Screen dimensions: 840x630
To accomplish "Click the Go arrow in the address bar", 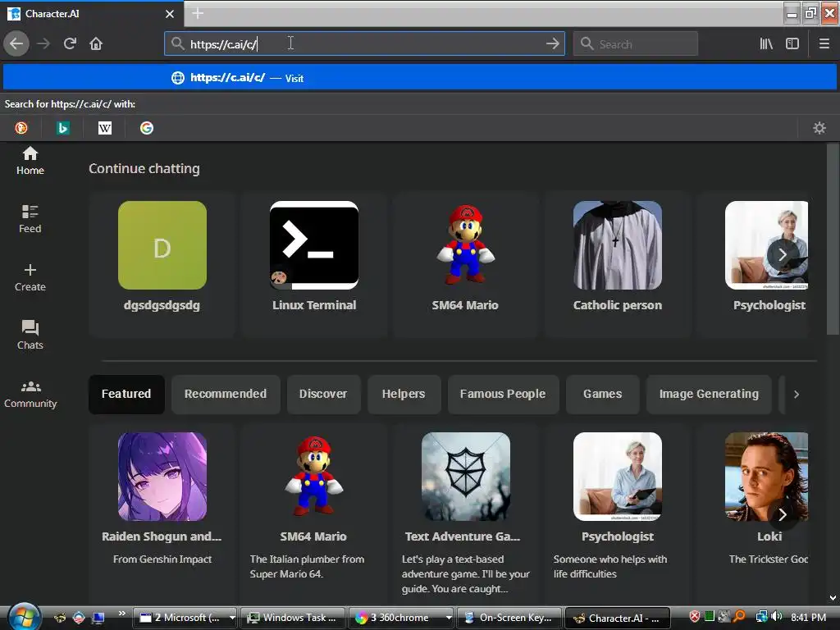I will pos(552,43).
